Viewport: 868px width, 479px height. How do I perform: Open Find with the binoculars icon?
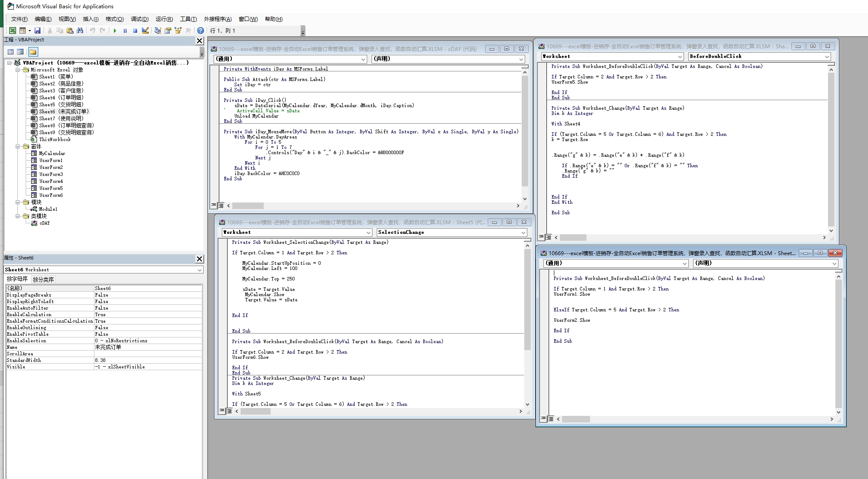(x=80, y=30)
